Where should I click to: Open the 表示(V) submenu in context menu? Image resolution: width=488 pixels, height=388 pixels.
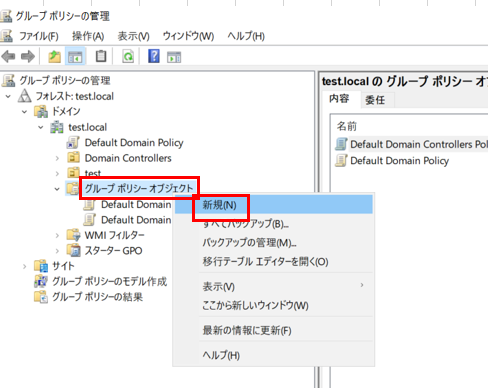click(x=273, y=286)
